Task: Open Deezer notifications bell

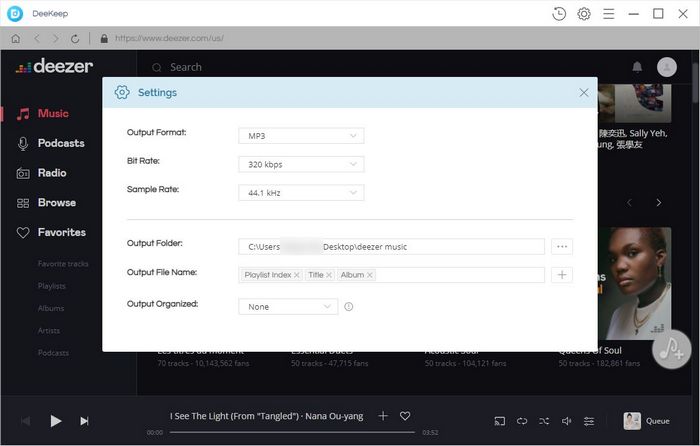Action: click(637, 67)
